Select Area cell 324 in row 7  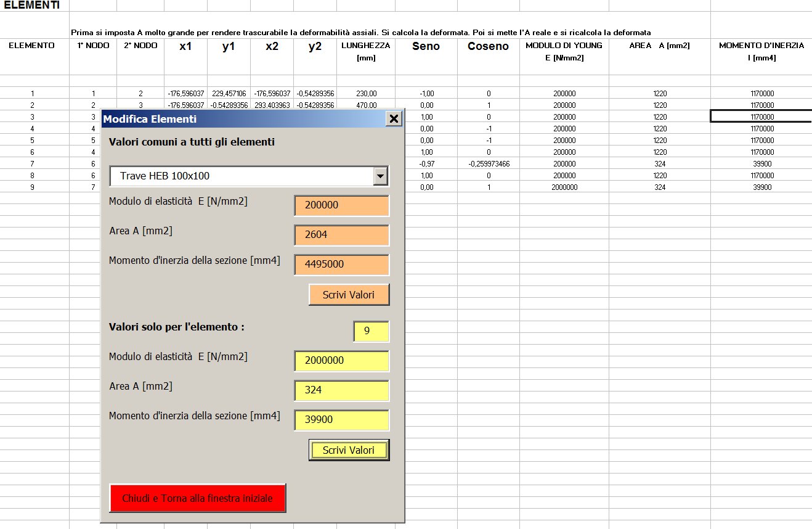[x=660, y=164]
